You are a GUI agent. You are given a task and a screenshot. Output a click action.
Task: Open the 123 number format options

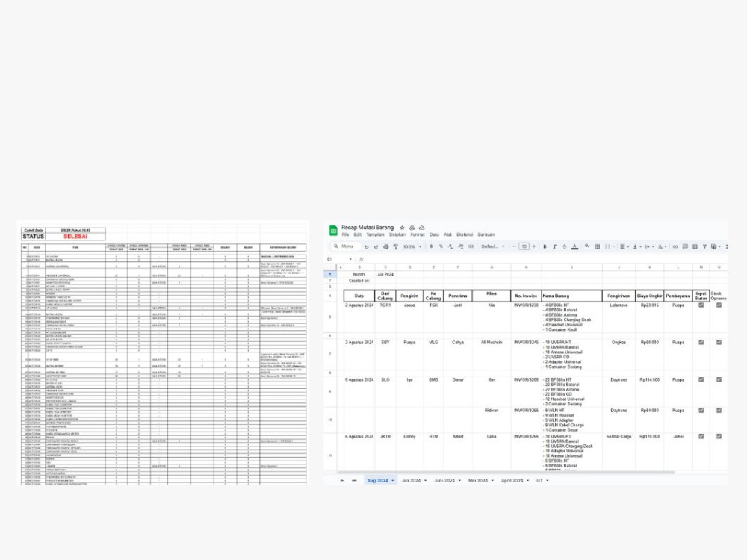click(471, 246)
